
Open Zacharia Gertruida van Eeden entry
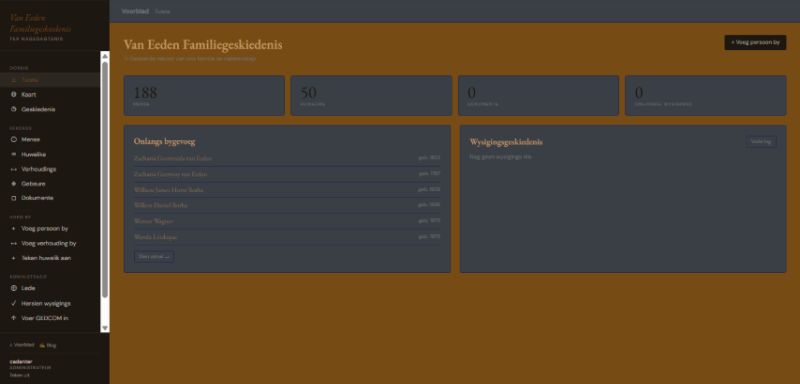coord(287,158)
